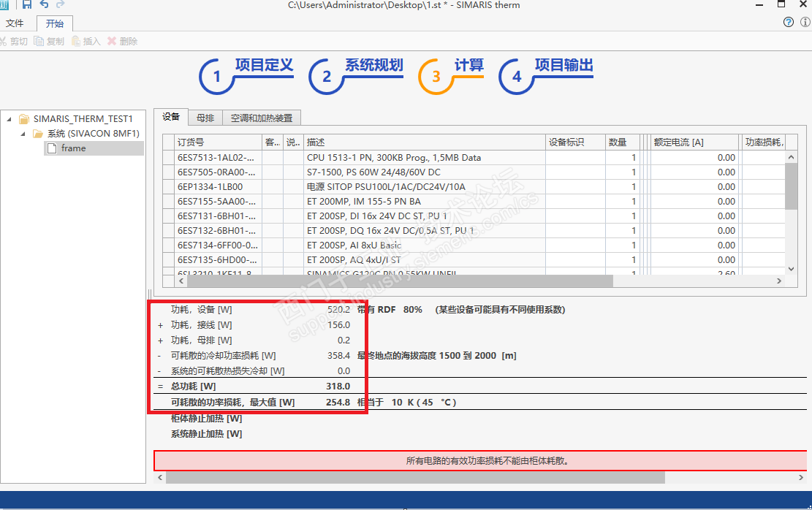Click the Redo arrow icon
Viewport: 812px width, 510px height.
click(60, 4)
